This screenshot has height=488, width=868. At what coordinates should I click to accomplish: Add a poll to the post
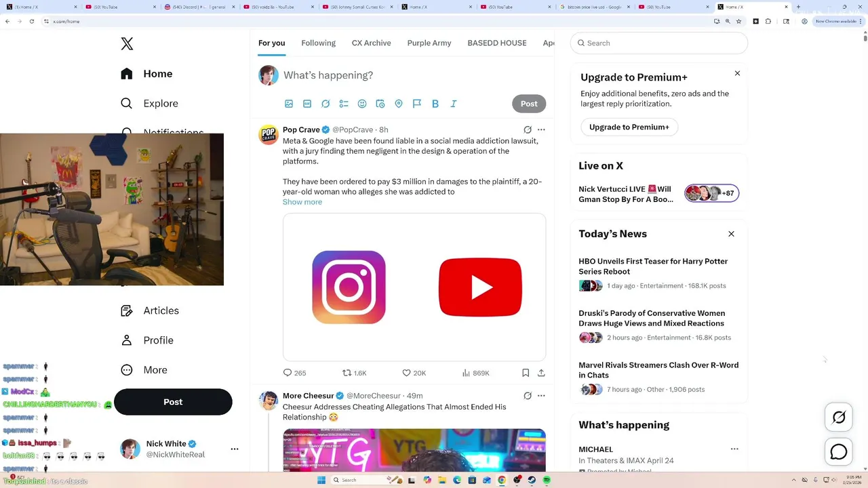tap(344, 104)
